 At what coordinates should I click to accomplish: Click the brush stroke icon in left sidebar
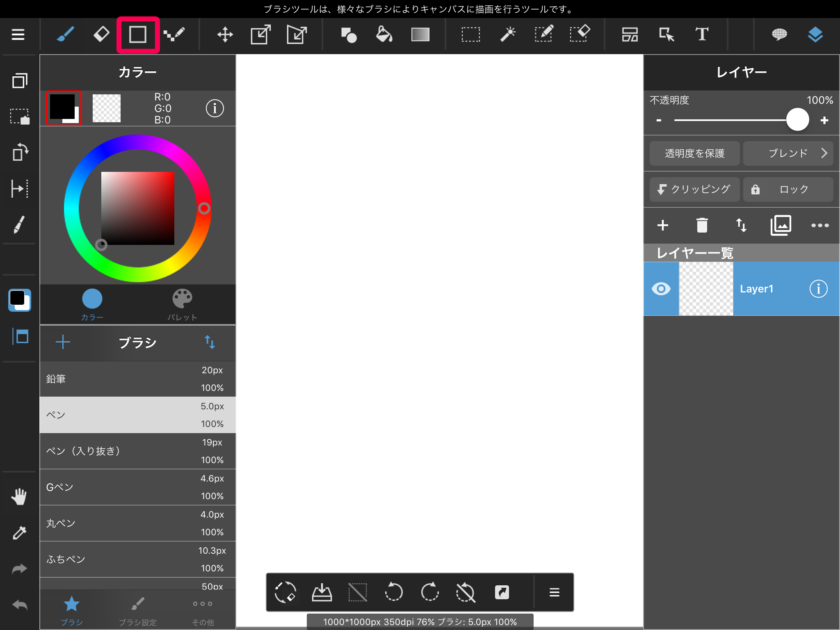(x=19, y=224)
